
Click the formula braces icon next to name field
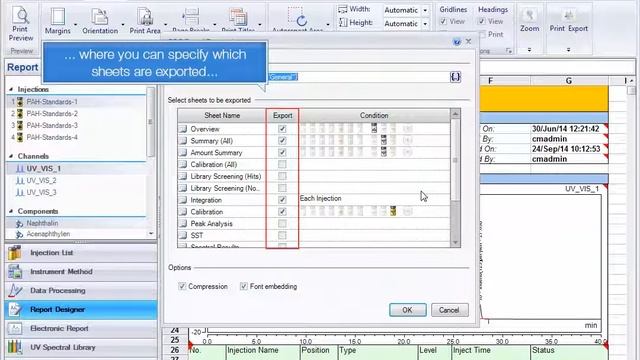click(456, 77)
